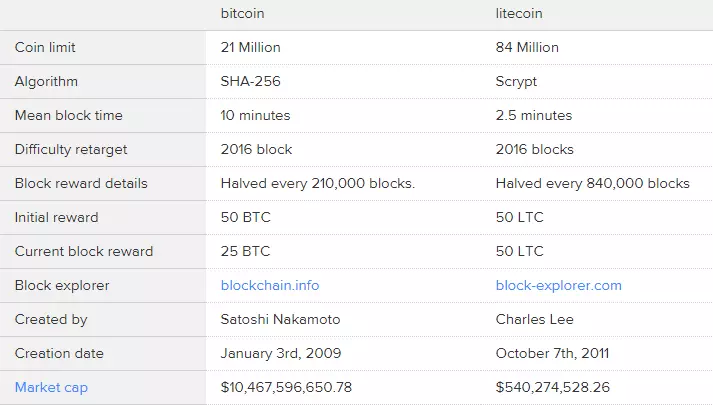Screen dimensions: 713x405
Task: Click Halved every 210,000 blocks text
Action: pyautogui.click(x=318, y=184)
